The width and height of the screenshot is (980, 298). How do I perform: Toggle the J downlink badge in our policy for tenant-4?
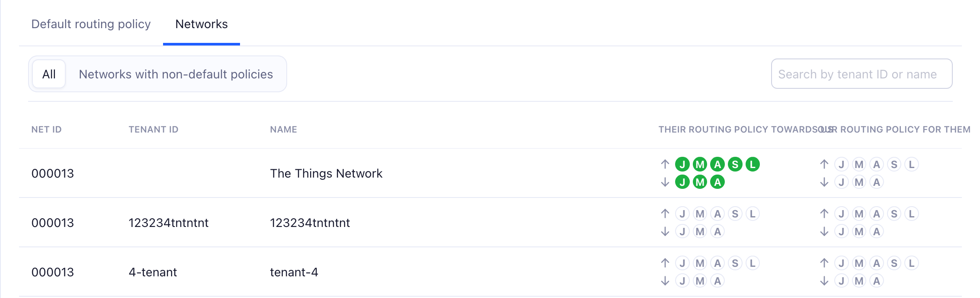pos(841,280)
